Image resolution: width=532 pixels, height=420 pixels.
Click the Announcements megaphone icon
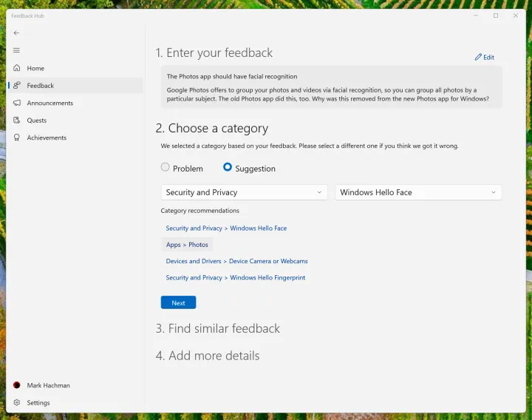16,103
